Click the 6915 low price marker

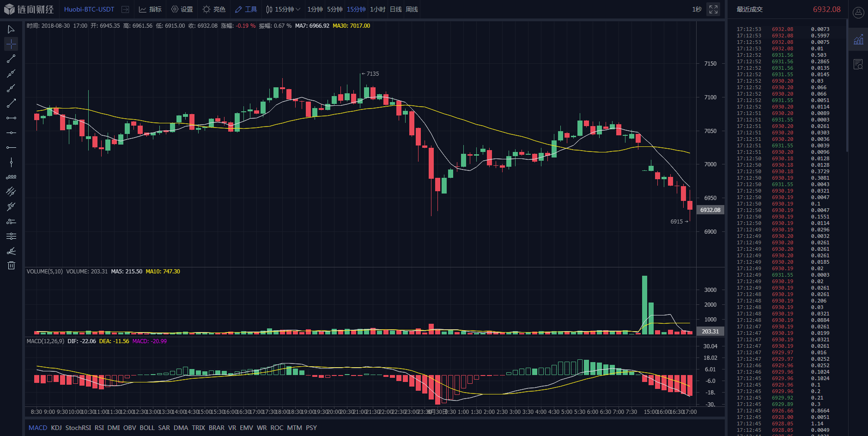[680, 222]
